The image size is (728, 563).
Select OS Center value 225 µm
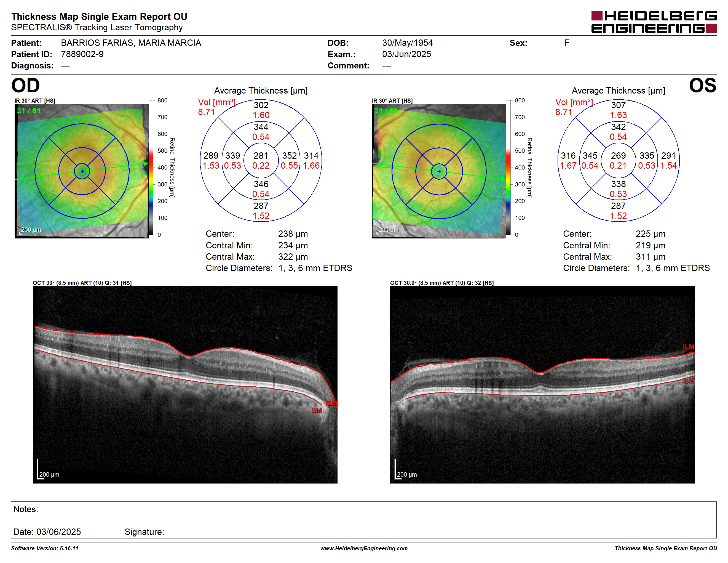coord(650,234)
